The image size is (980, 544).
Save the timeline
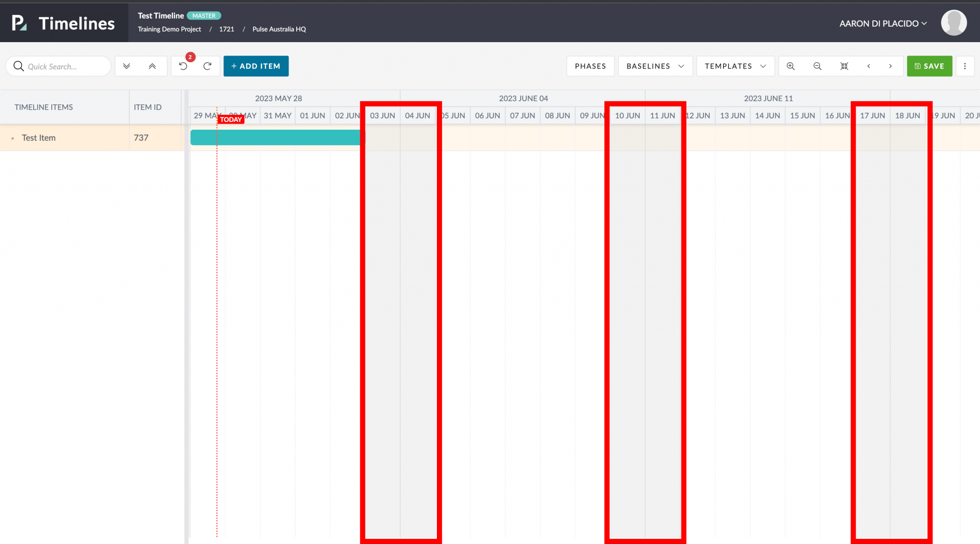[x=929, y=66]
